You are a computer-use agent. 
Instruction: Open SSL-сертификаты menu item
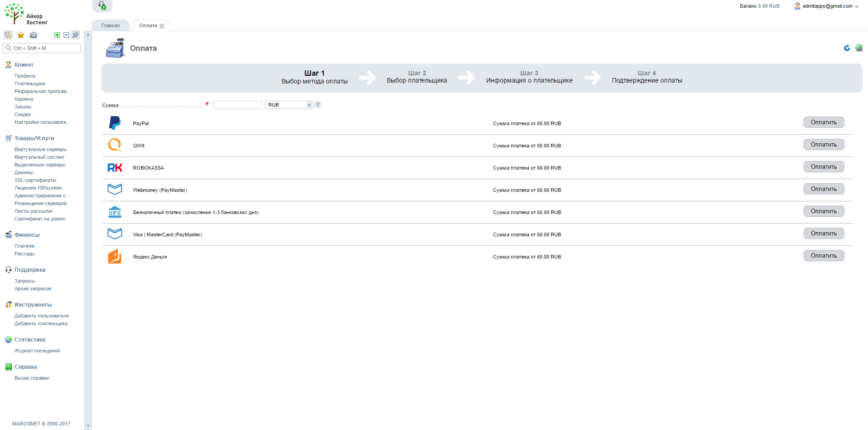35,181
